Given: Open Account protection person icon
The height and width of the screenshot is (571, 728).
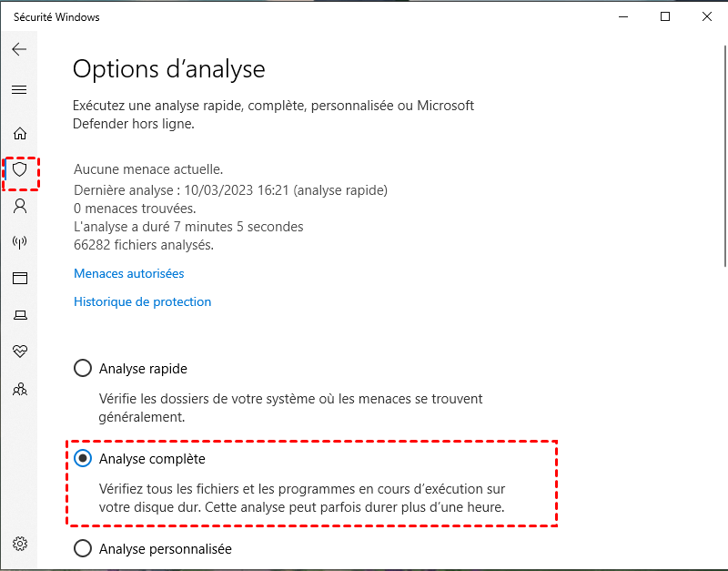Looking at the screenshot, I should click(19, 206).
